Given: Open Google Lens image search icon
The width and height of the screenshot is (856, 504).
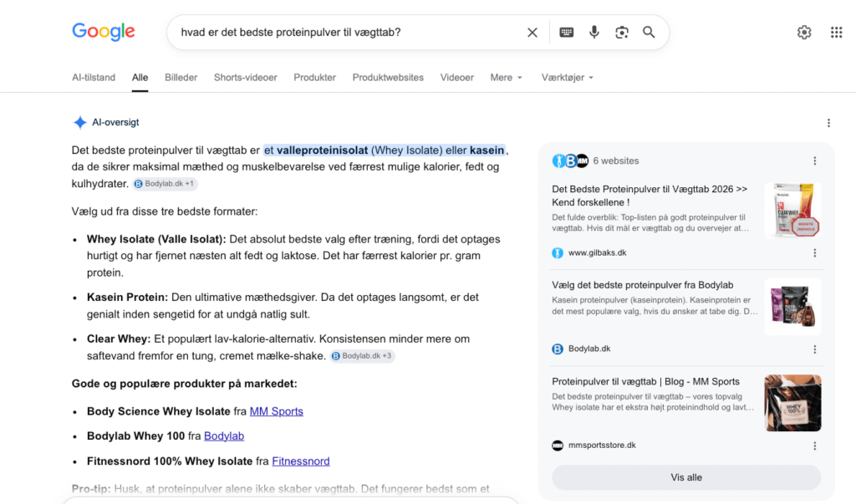Looking at the screenshot, I should pos(621,33).
